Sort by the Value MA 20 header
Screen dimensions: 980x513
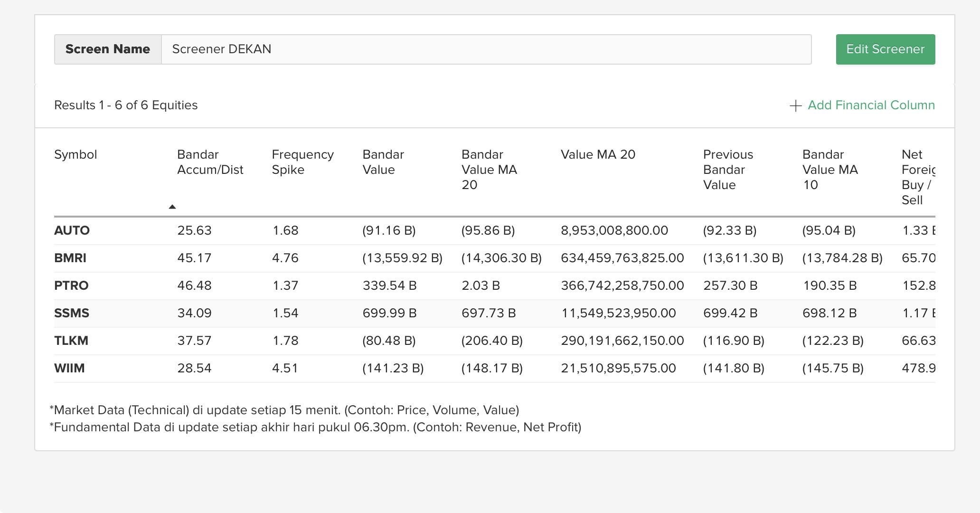click(x=598, y=154)
